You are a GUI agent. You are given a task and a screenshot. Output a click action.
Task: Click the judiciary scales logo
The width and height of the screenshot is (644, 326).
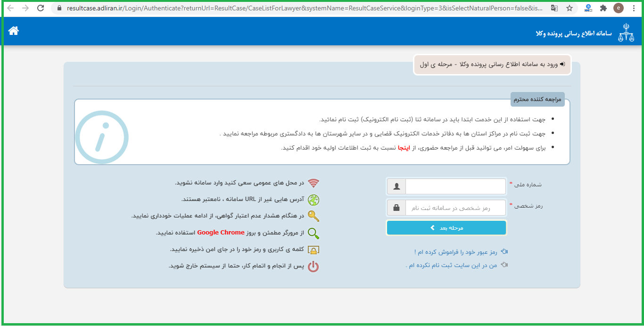click(627, 32)
